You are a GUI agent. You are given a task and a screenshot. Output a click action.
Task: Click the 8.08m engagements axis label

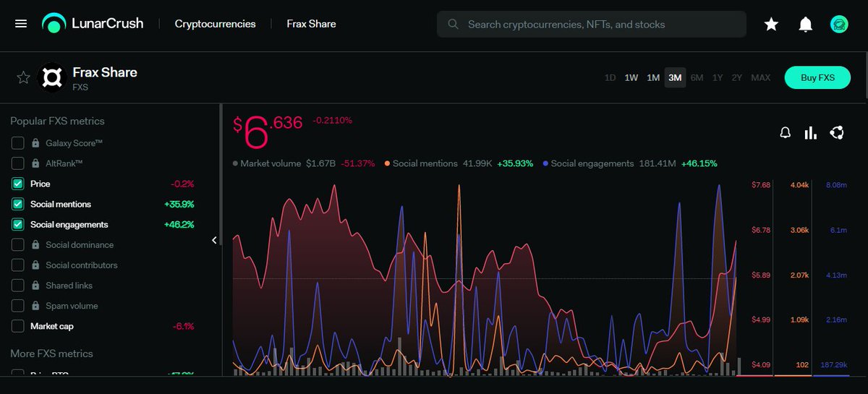click(836, 185)
